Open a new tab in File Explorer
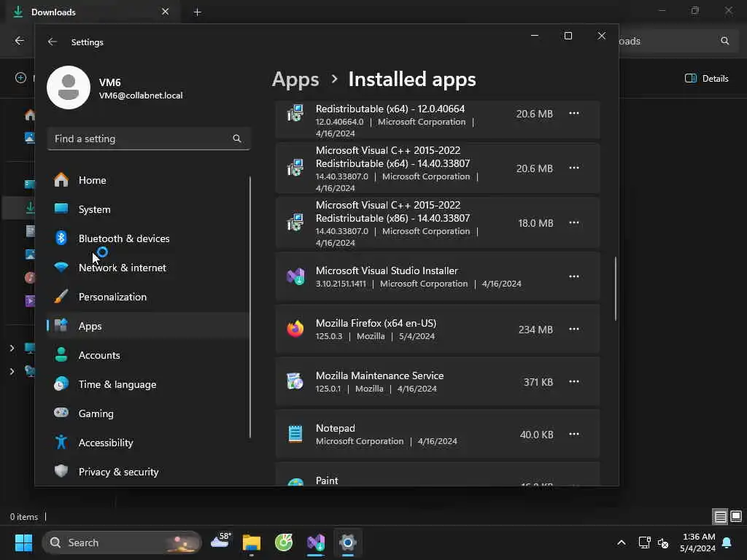747x560 pixels. [197, 12]
